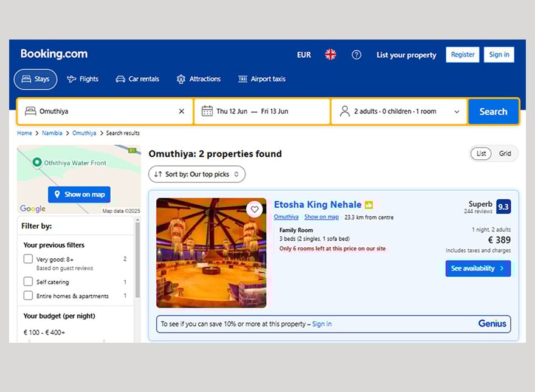Switch to List view
The height and width of the screenshot is (392, 535).
click(x=481, y=154)
